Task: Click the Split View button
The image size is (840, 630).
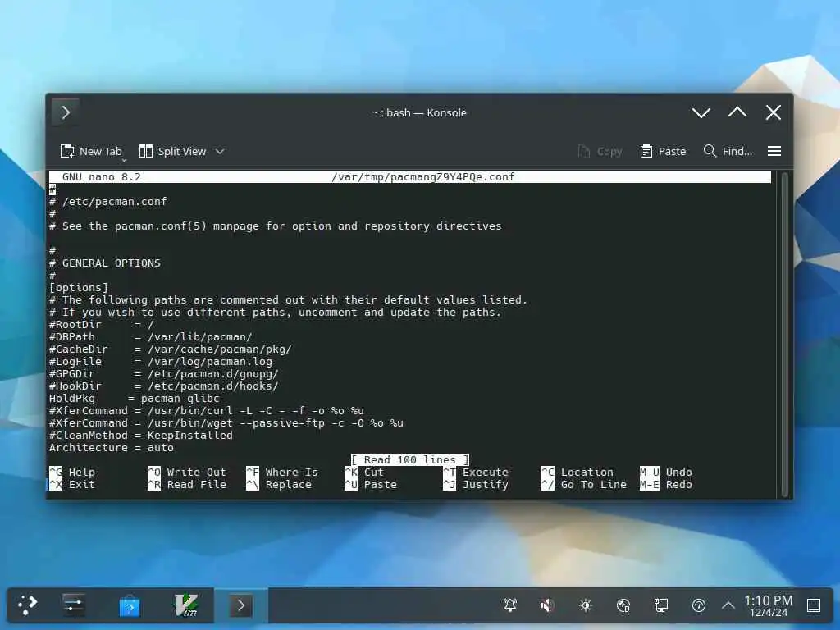Action: tap(172, 152)
